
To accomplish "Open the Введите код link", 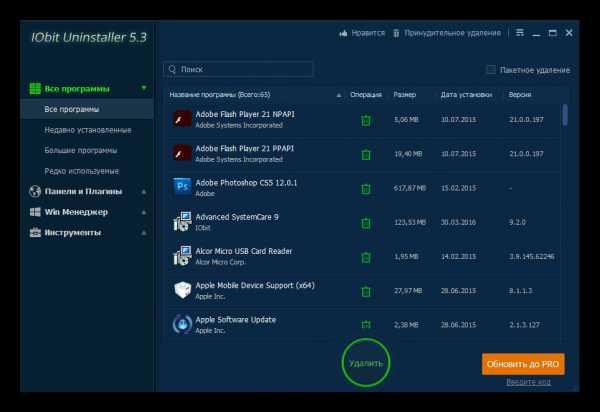I will (x=528, y=382).
